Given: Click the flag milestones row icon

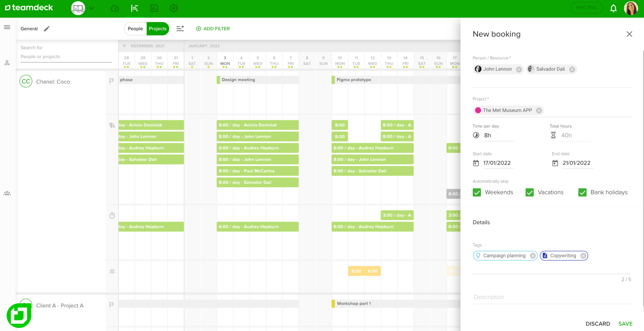Looking at the screenshot, I should click(112, 81).
